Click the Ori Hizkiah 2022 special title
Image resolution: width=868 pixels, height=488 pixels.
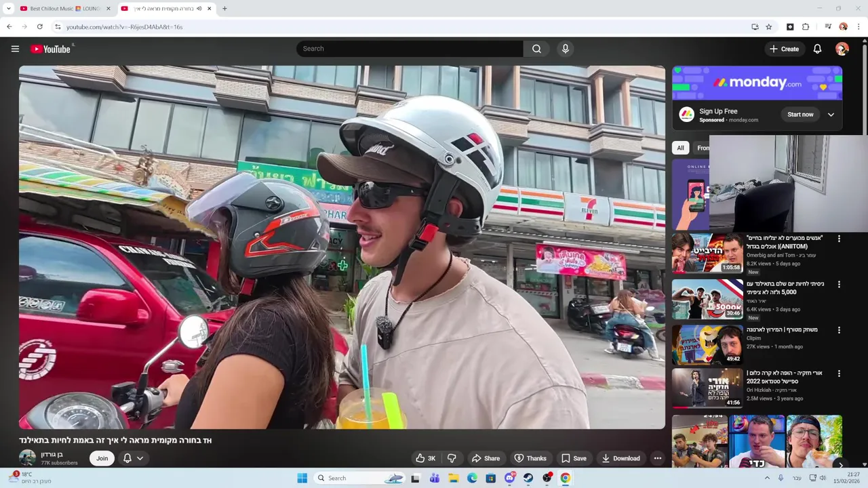coord(784,377)
